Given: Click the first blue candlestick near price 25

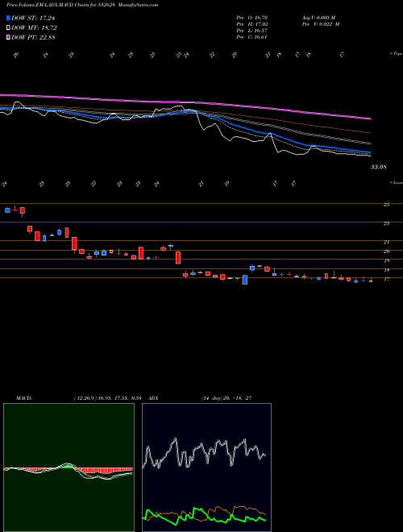Looking at the screenshot, I should (7, 210).
